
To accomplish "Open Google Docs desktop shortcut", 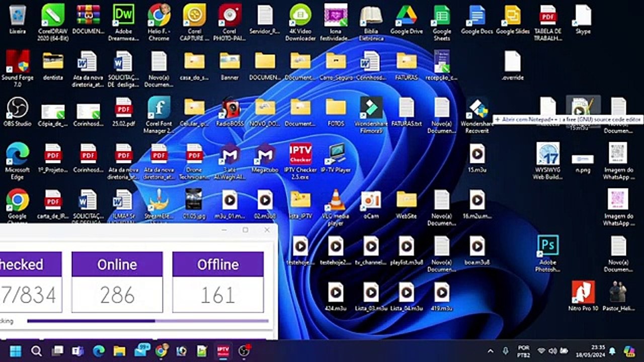I will [477, 20].
